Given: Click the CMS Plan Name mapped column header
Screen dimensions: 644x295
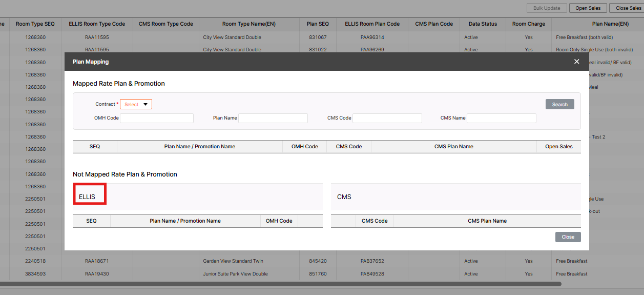Looking at the screenshot, I should coord(453,146).
